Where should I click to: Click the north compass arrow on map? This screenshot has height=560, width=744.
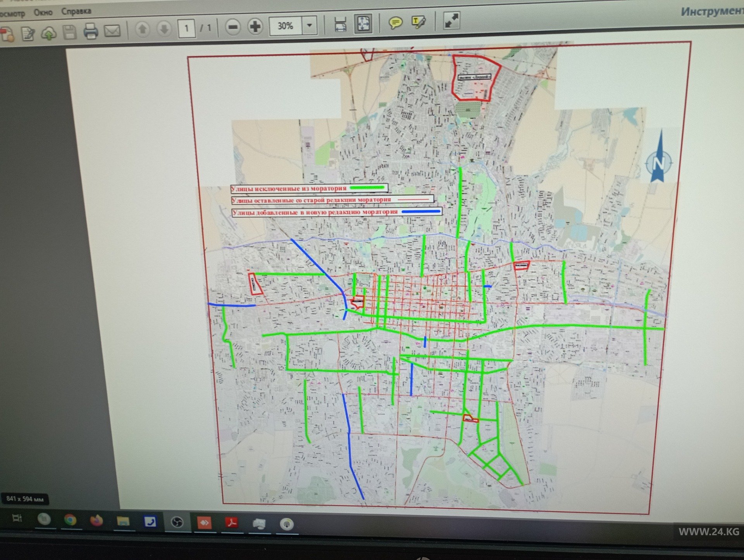[659, 157]
